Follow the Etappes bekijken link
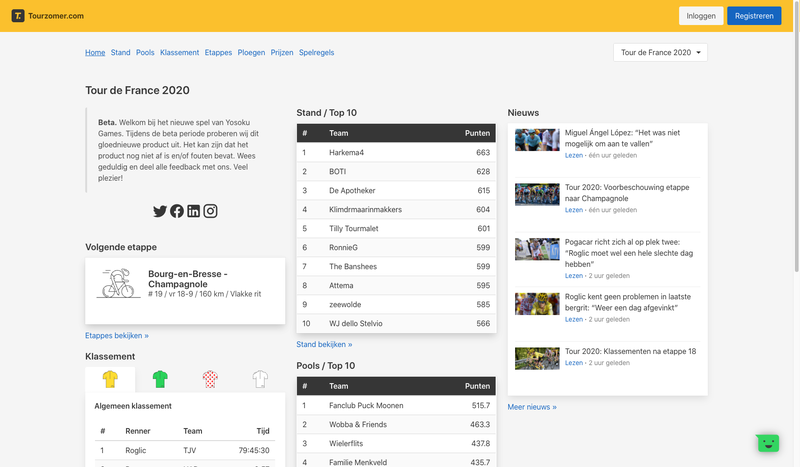The width and height of the screenshot is (800, 467). click(x=117, y=336)
